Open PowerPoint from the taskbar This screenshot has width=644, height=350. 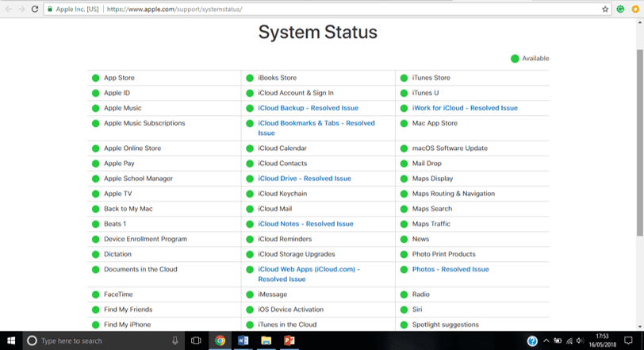point(289,340)
